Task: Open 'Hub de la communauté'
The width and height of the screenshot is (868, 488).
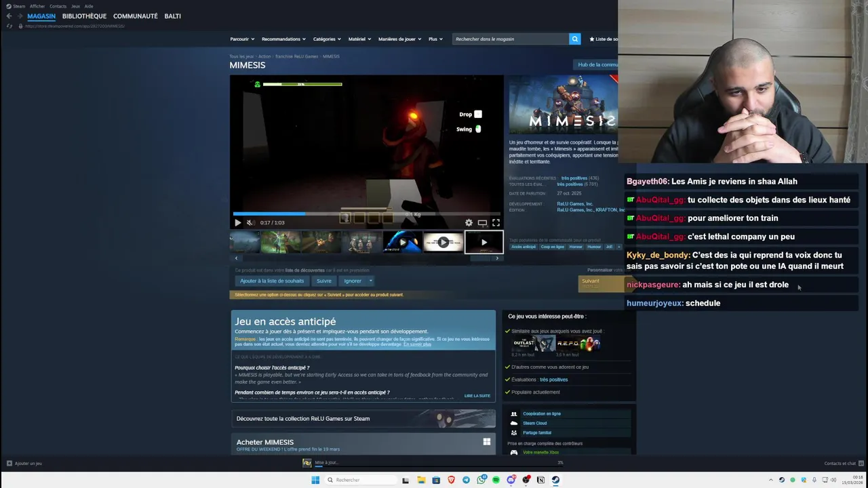Action: coord(596,64)
